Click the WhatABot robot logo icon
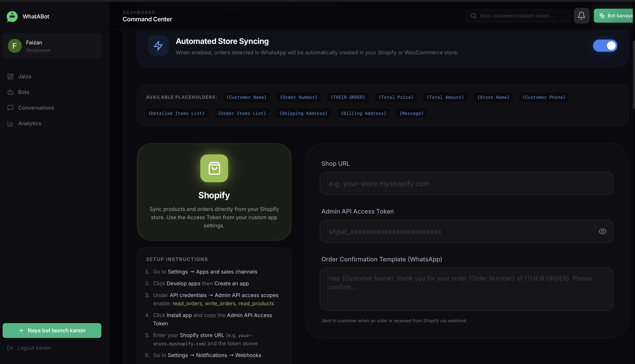635x364 pixels. [12, 17]
